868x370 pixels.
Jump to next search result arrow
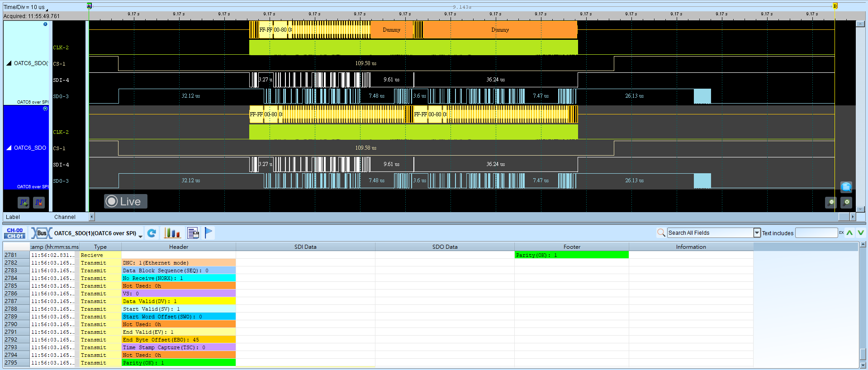pos(861,232)
